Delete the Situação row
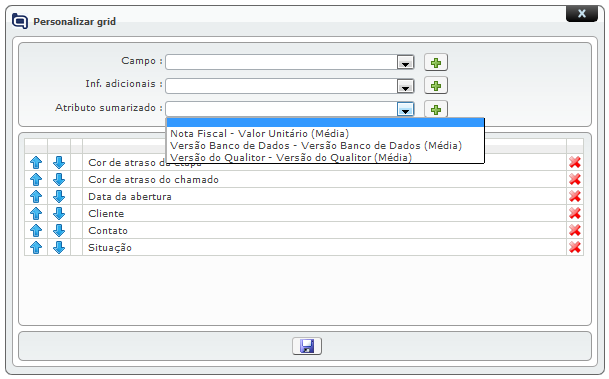This screenshot has width=609, height=379. (575, 247)
